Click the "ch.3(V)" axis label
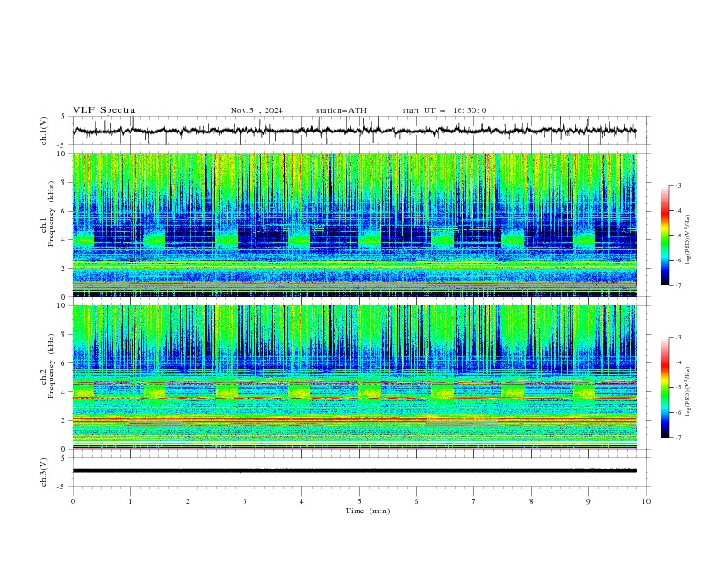The height and width of the screenshot is (563, 728). click(44, 472)
